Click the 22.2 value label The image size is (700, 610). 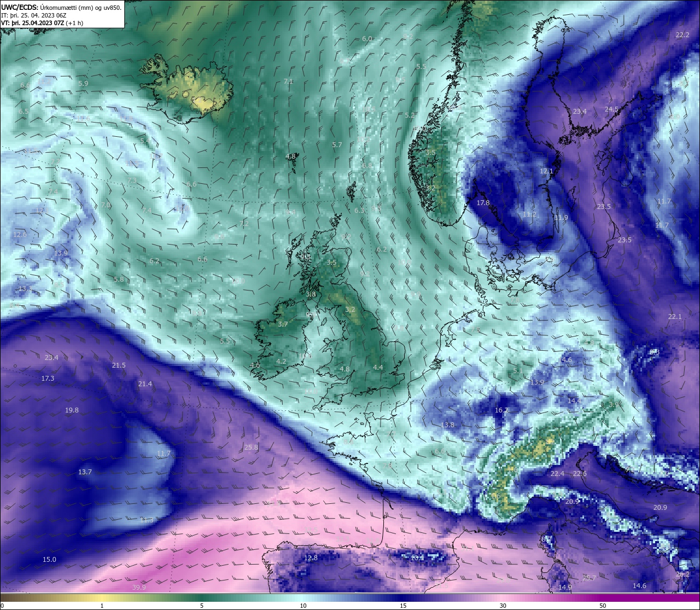coord(682,34)
